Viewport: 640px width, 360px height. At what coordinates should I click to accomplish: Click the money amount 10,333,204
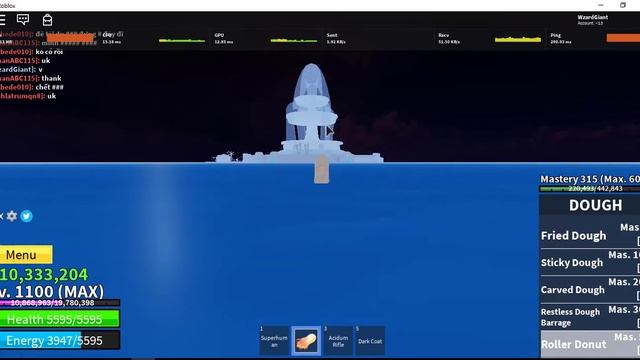click(x=44, y=275)
